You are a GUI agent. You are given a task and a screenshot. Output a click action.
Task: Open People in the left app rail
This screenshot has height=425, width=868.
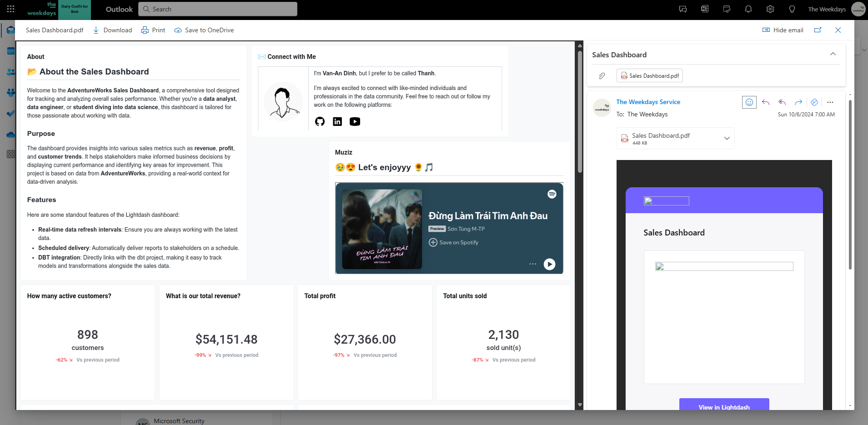(x=10, y=72)
